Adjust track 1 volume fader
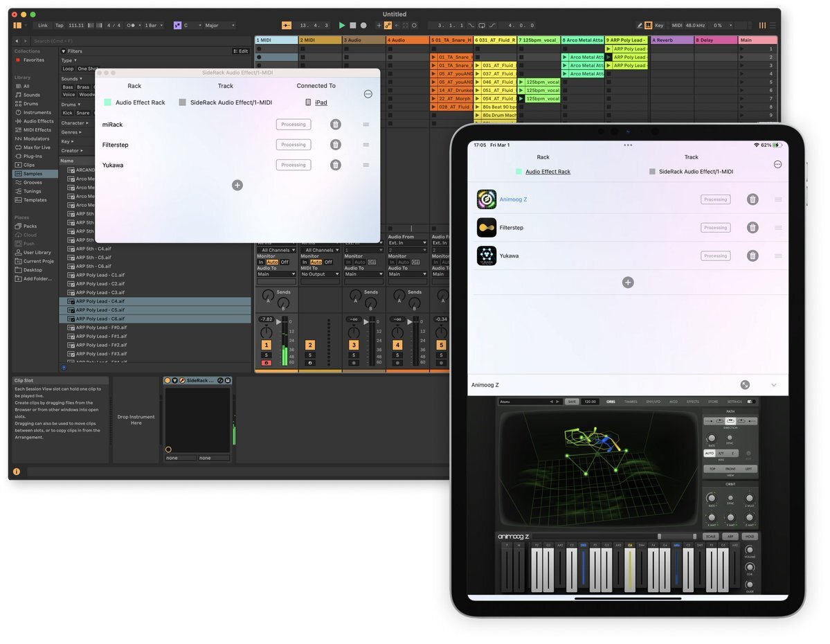830x644 pixels. coord(280,322)
